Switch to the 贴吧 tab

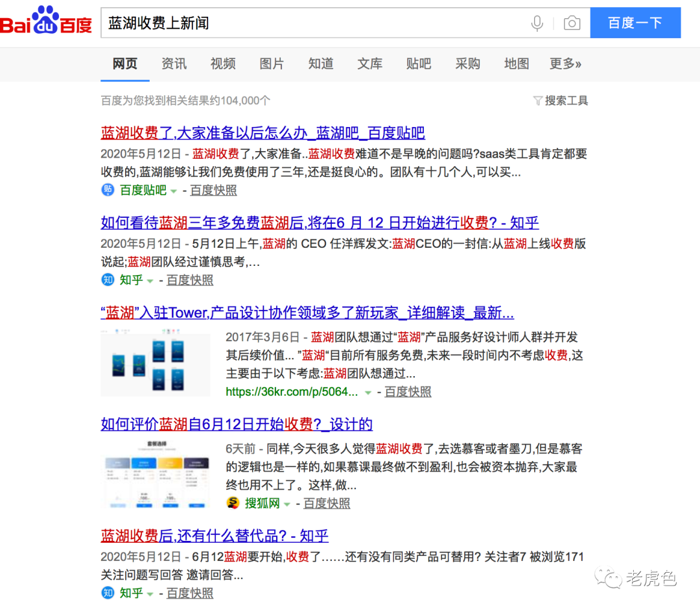[x=419, y=64]
